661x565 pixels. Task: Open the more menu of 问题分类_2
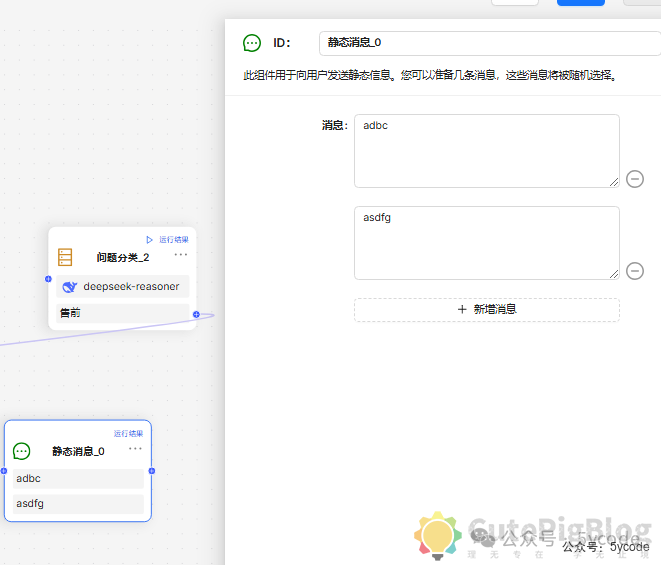point(180,255)
